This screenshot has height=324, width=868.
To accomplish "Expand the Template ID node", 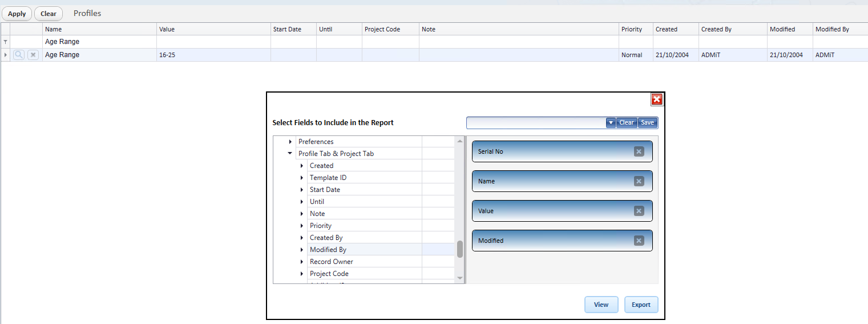I will pyautogui.click(x=301, y=178).
